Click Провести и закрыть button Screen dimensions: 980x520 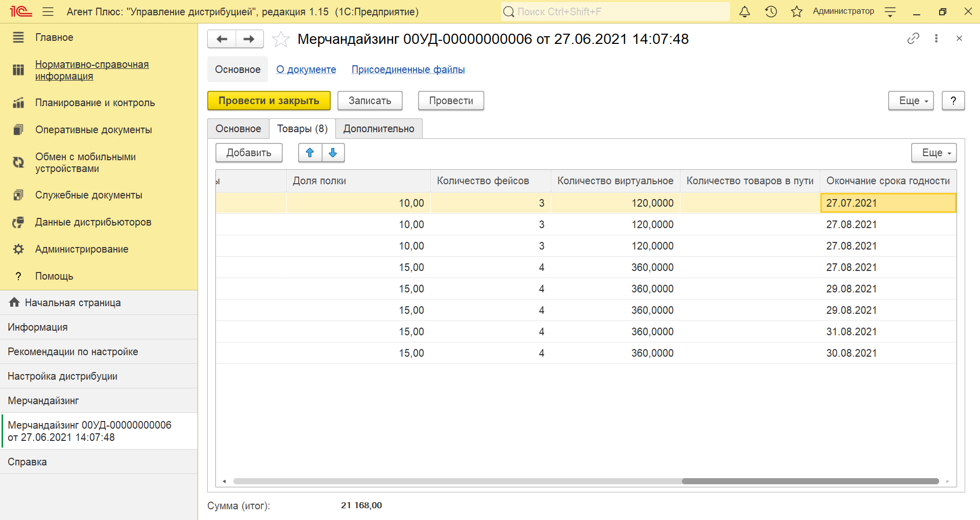coord(269,101)
